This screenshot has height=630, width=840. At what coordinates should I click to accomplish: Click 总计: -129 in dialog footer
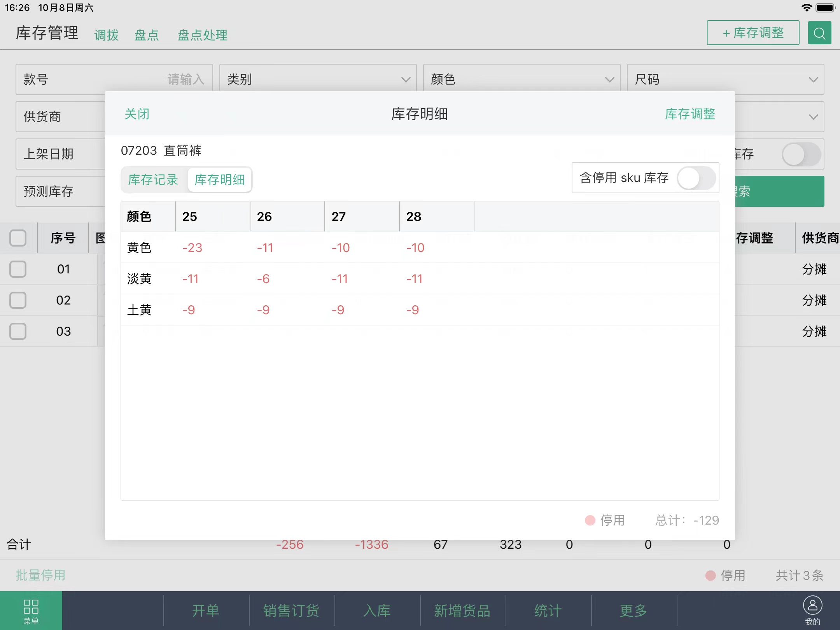[x=687, y=520]
